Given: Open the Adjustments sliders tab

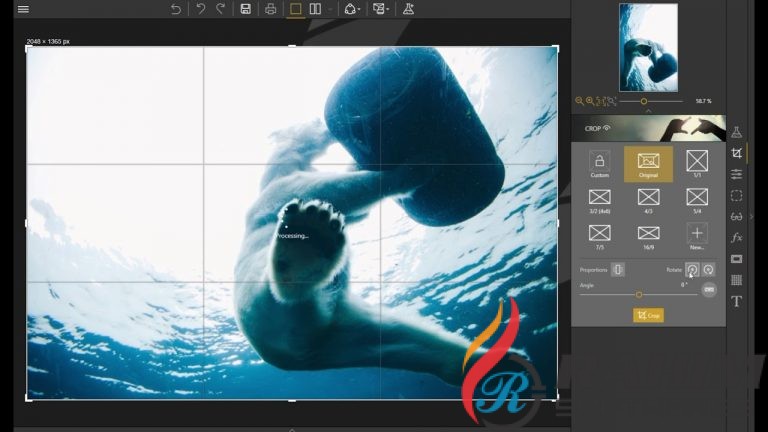Looking at the screenshot, I should [736, 174].
